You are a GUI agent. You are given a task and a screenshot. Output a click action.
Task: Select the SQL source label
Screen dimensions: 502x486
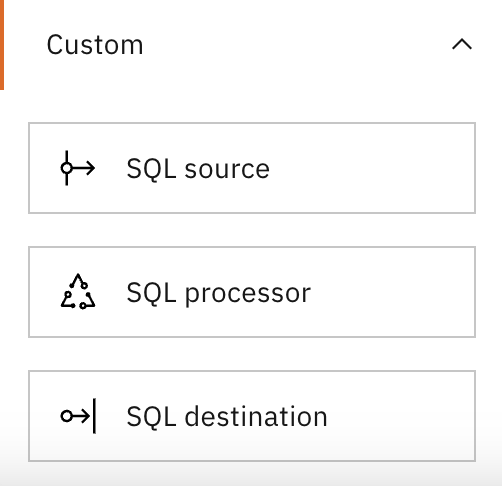[x=198, y=169]
